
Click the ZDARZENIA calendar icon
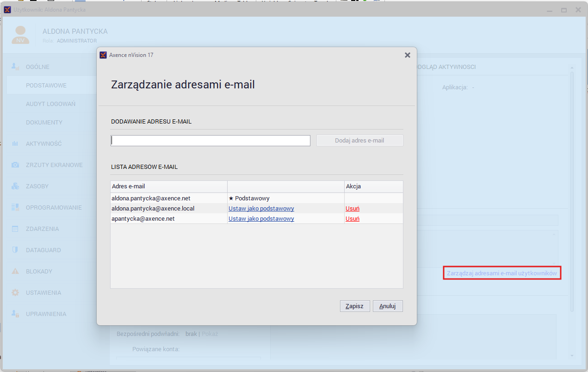(15, 229)
